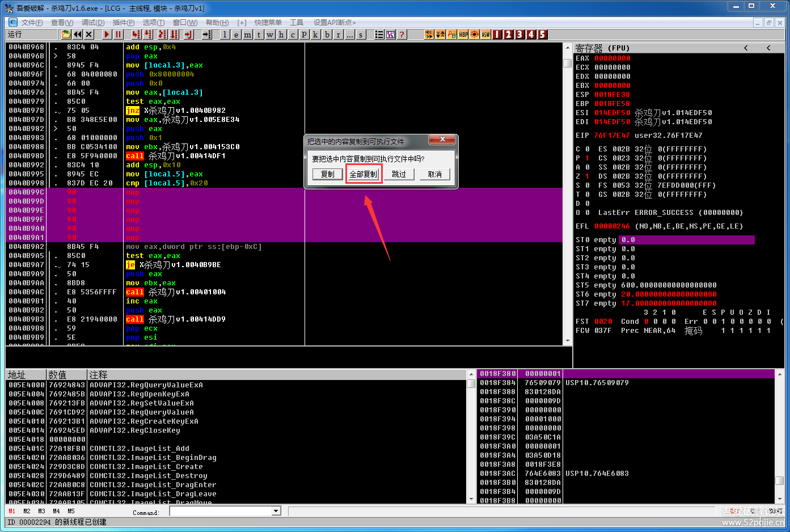The image size is (790, 532).
Task: Click the appearance grid icon in toolbar
Action: coord(391,35)
